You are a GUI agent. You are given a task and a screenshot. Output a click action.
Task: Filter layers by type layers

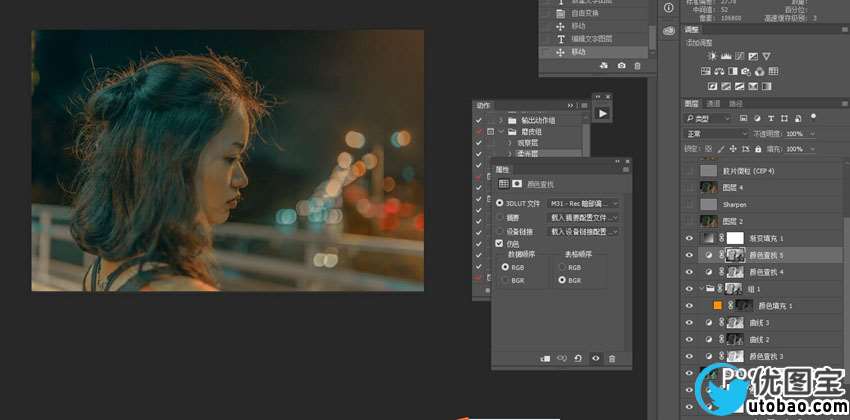pyautogui.click(x=771, y=118)
